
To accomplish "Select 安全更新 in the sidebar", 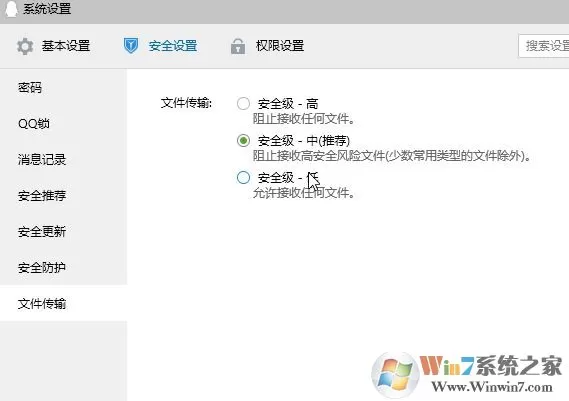I will pyautogui.click(x=64, y=232).
